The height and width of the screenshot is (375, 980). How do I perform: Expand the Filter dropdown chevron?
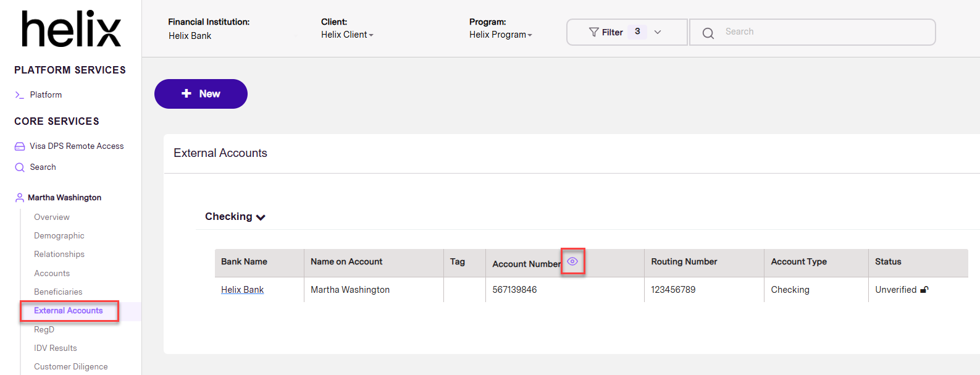coord(658,32)
